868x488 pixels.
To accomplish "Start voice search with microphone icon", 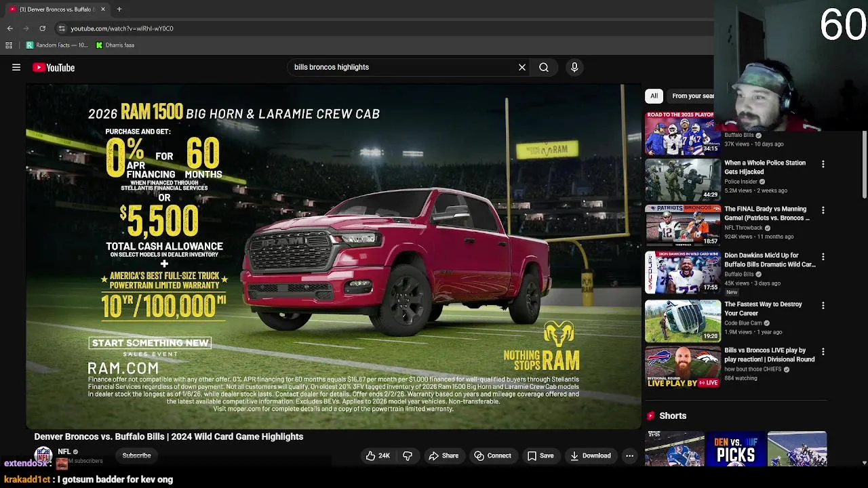I will [574, 67].
